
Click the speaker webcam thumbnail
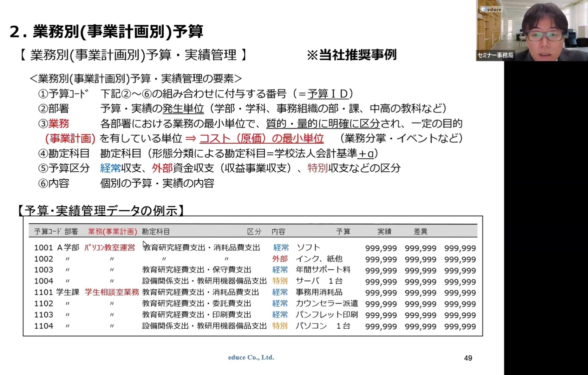pyautogui.click(x=532, y=31)
